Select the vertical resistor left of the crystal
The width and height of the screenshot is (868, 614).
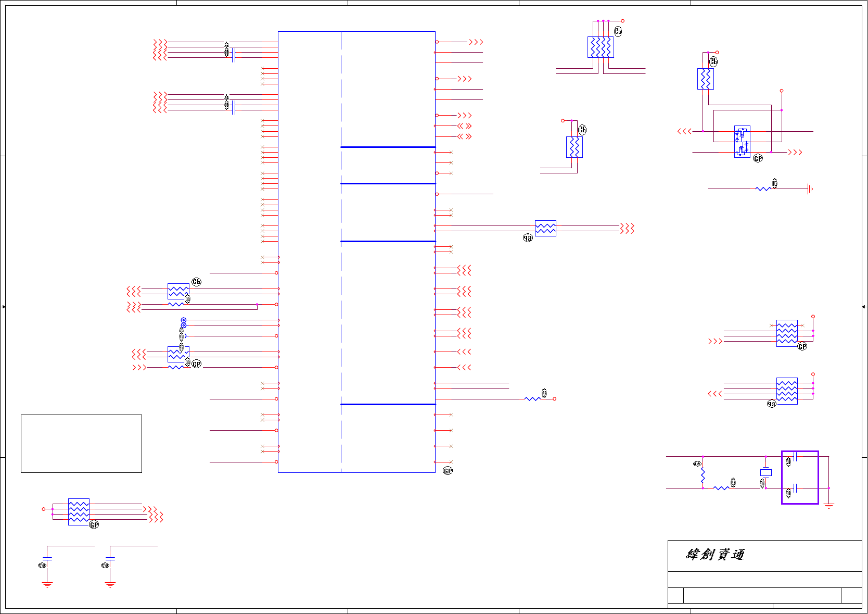703,475
